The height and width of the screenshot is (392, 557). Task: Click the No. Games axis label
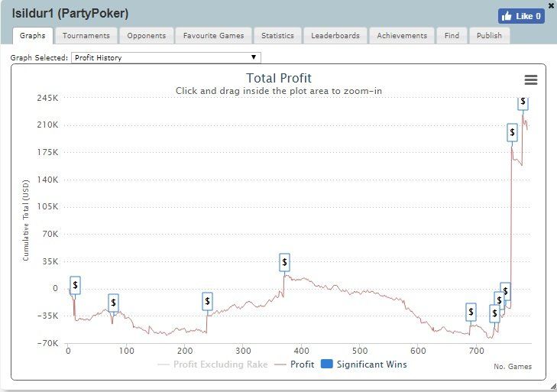[513, 367]
